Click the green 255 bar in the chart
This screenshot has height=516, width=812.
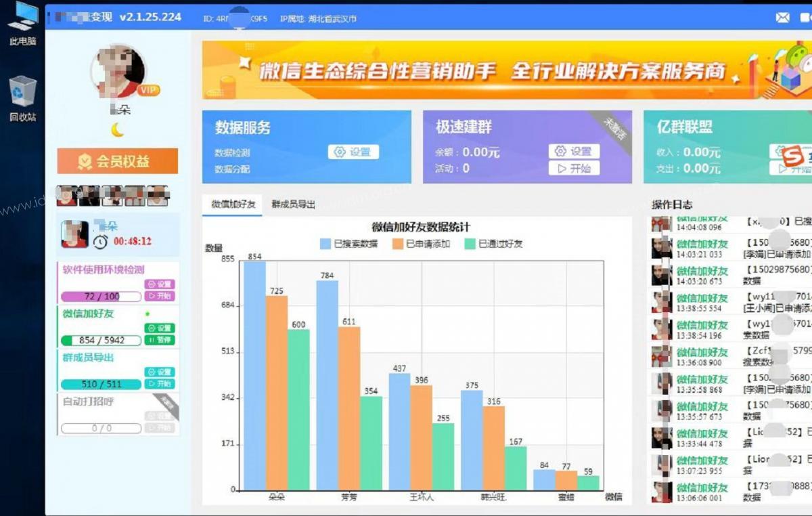tap(443, 456)
